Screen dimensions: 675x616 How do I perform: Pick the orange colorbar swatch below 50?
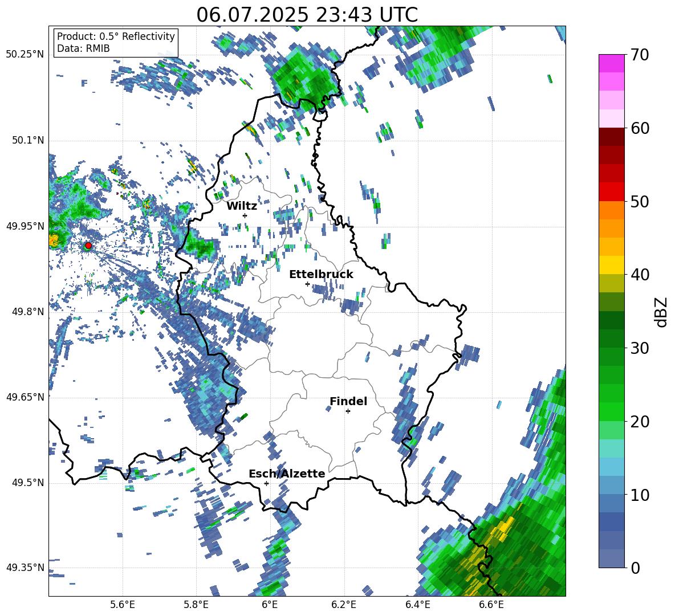click(x=611, y=210)
